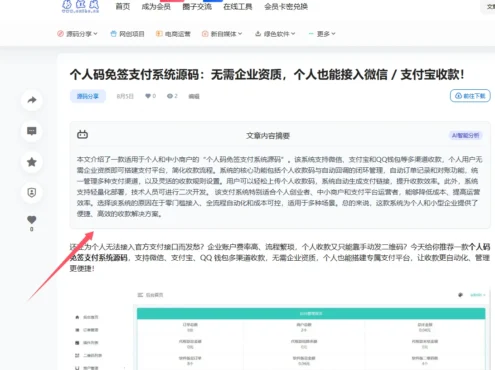Select 在线工具 in the top navigation

click(238, 6)
